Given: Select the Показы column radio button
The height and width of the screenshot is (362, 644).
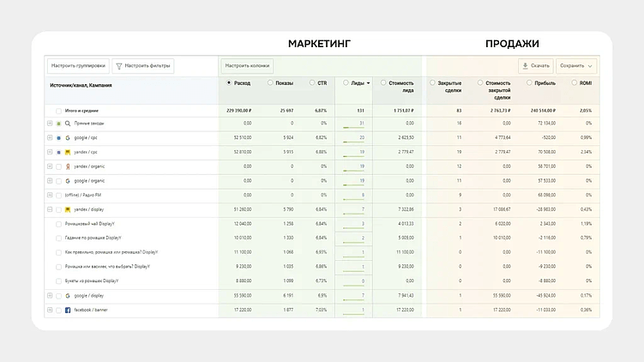Looking at the screenshot, I should (x=271, y=83).
